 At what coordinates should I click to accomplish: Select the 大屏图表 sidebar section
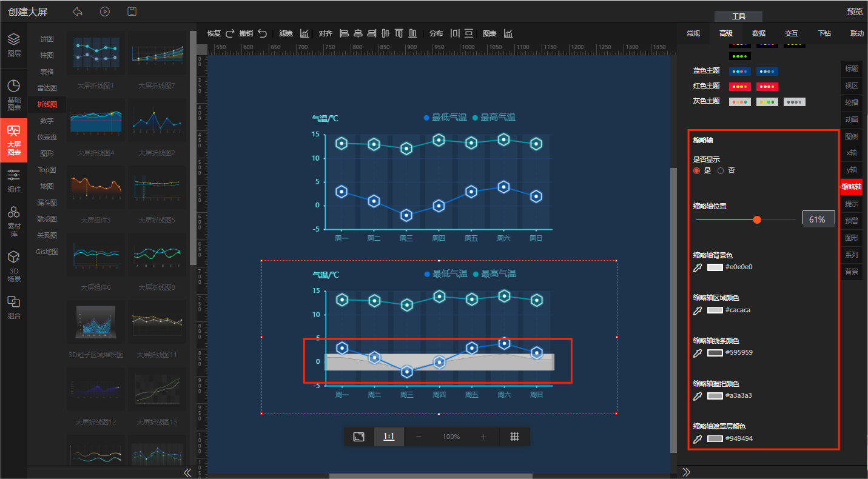coord(13,140)
